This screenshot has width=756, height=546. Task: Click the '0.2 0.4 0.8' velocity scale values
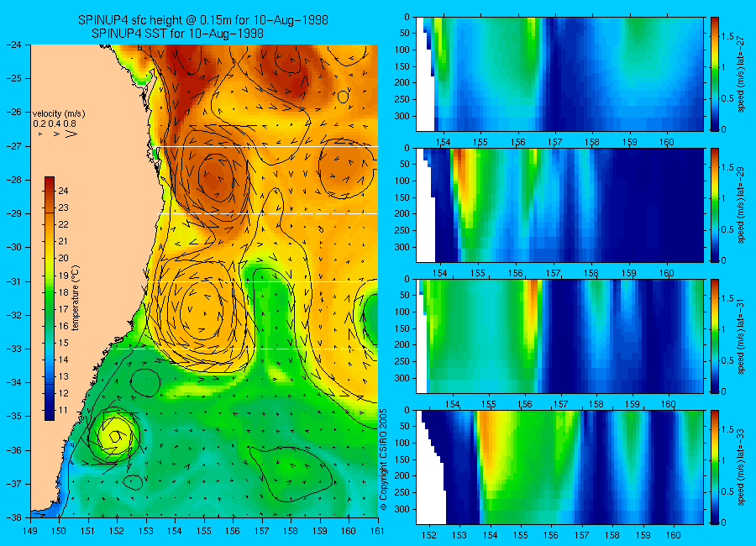coord(55,124)
